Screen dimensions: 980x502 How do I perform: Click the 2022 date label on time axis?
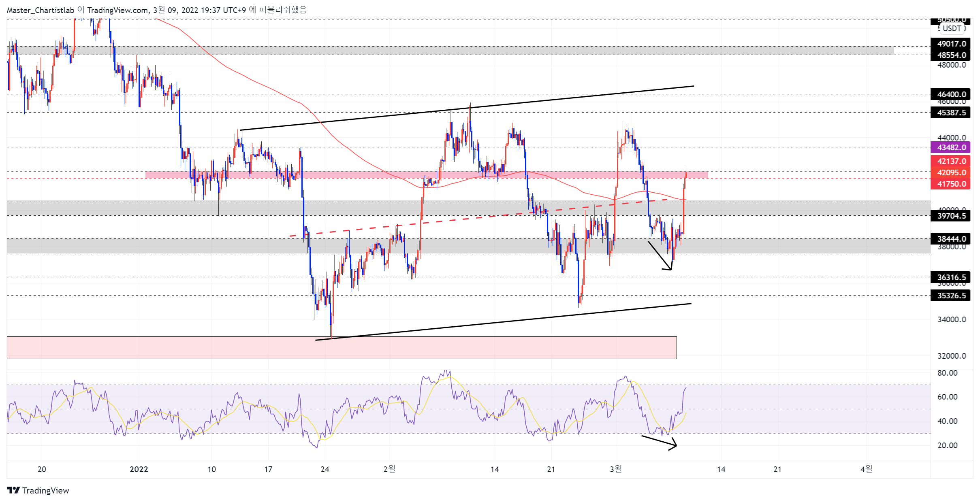click(139, 469)
